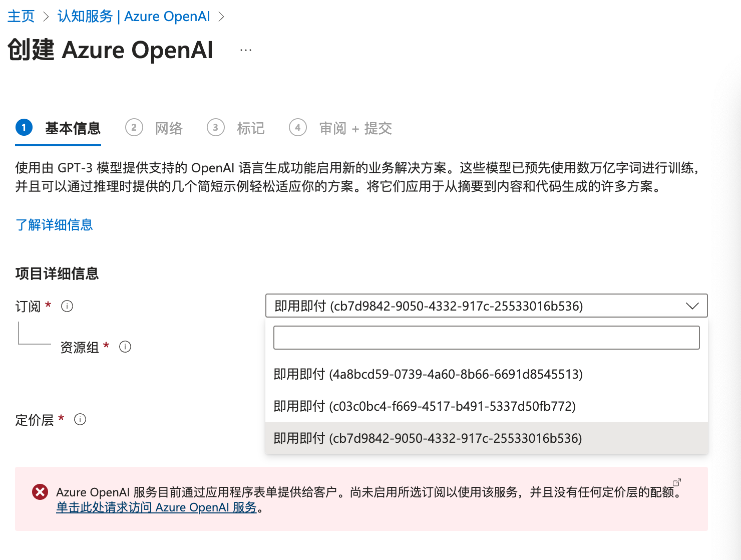Click the 资源组 field label
Viewport: 741px width, 560px height.
80,347
